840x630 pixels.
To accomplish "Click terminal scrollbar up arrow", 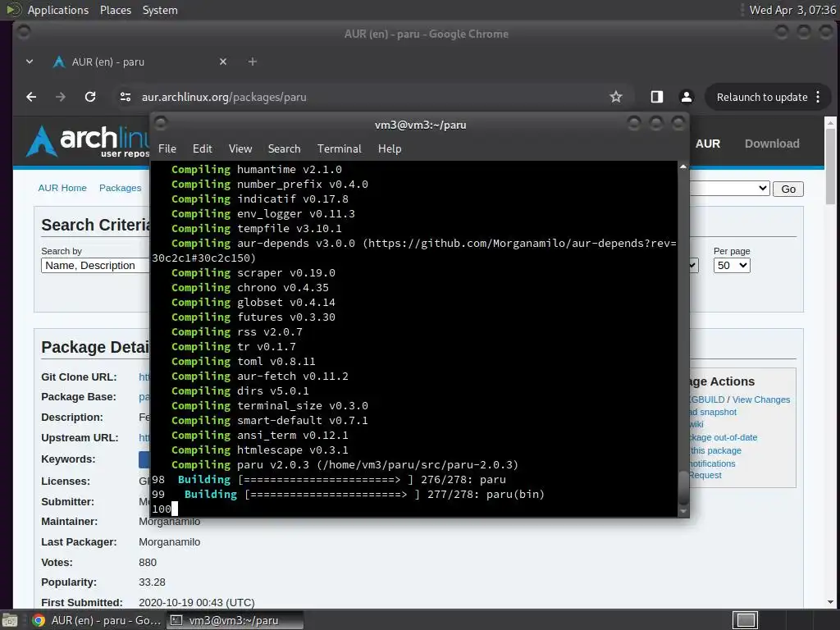I will pos(683,167).
